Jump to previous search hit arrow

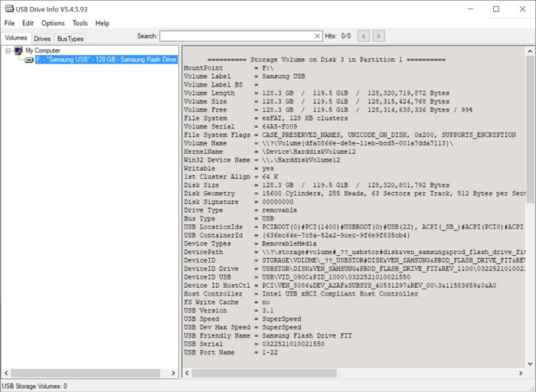coord(364,36)
